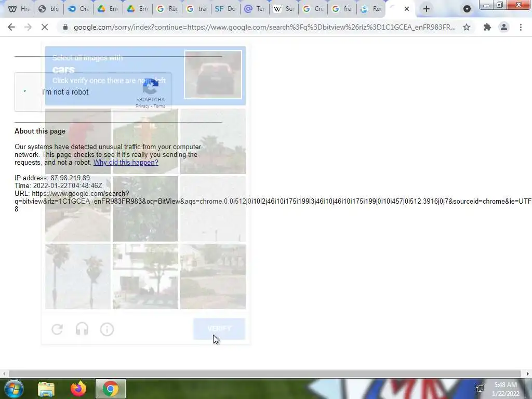The height and width of the screenshot is (399, 532).
Task: Click the scrollbar right arrow
Action: [x=528, y=374]
